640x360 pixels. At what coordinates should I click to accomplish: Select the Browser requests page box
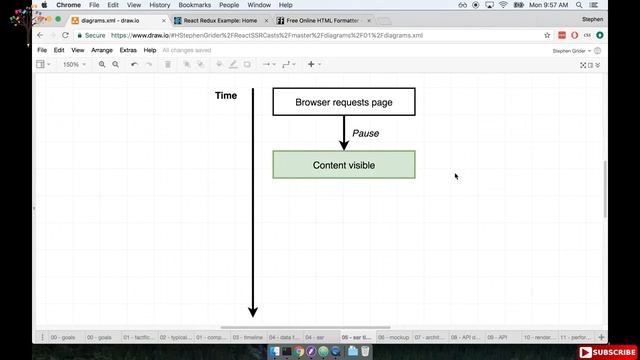pos(344,102)
